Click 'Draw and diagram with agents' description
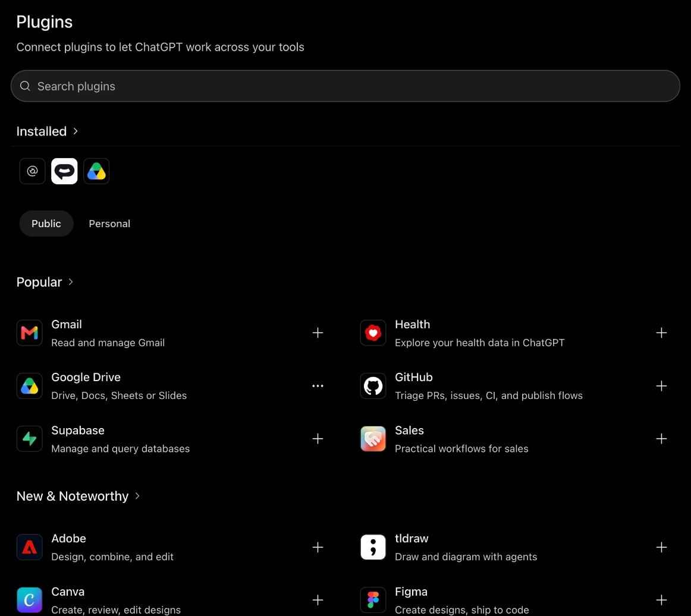The height and width of the screenshot is (616, 691). 466,557
